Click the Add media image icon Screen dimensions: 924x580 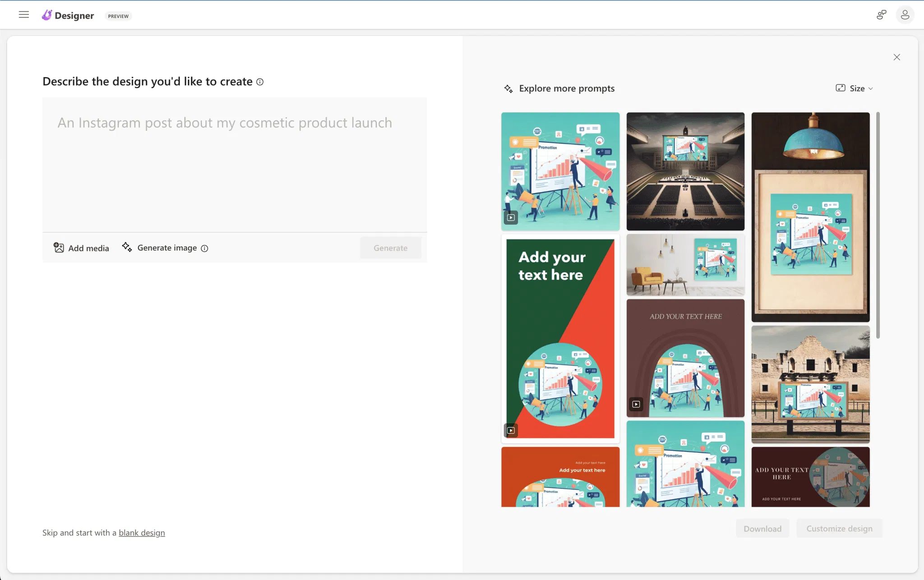point(59,248)
